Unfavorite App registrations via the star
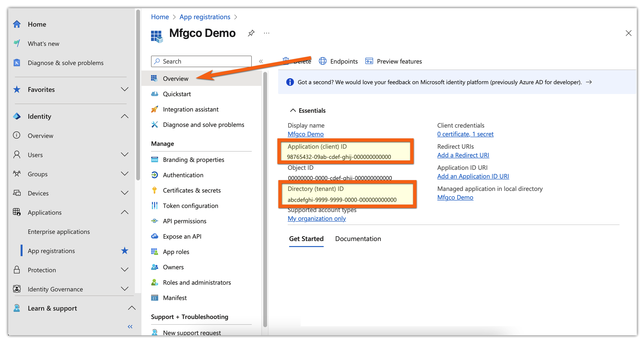The height and width of the screenshot is (342, 644). [124, 250]
